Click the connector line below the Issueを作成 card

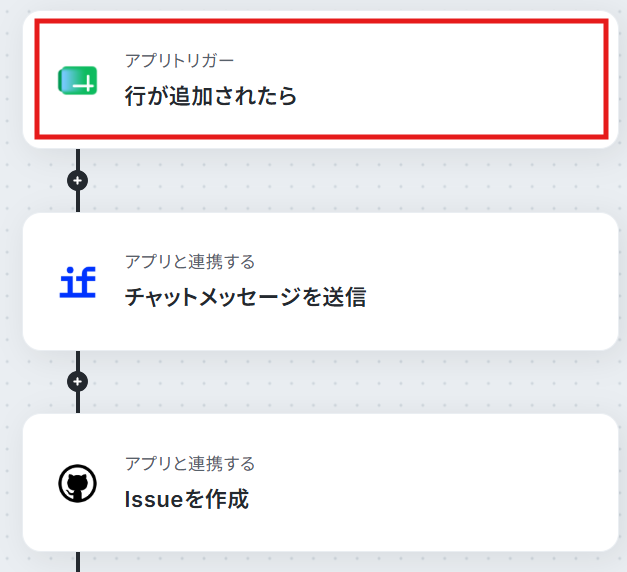(x=78, y=562)
